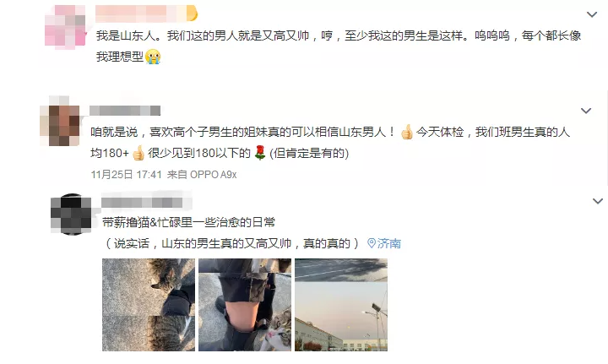This screenshot has width=608, height=364.
Task: Click the membership crown badge beside the first username
Action: (x=192, y=14)
